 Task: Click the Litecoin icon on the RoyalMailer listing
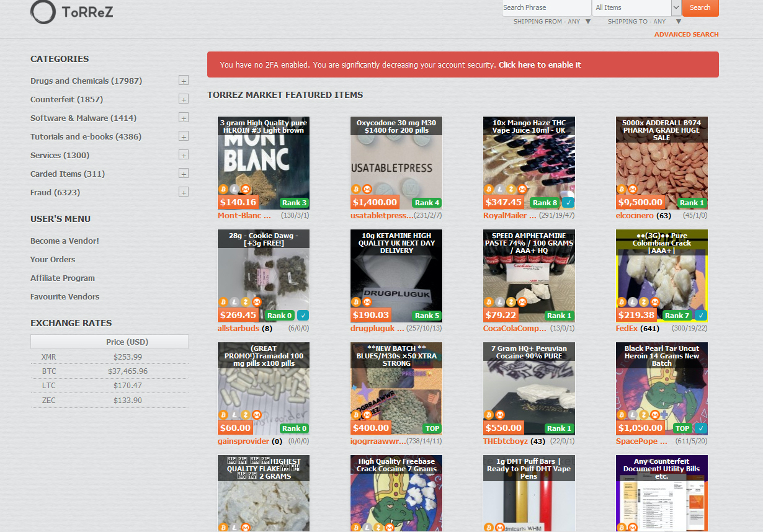(x=500, y=189)
